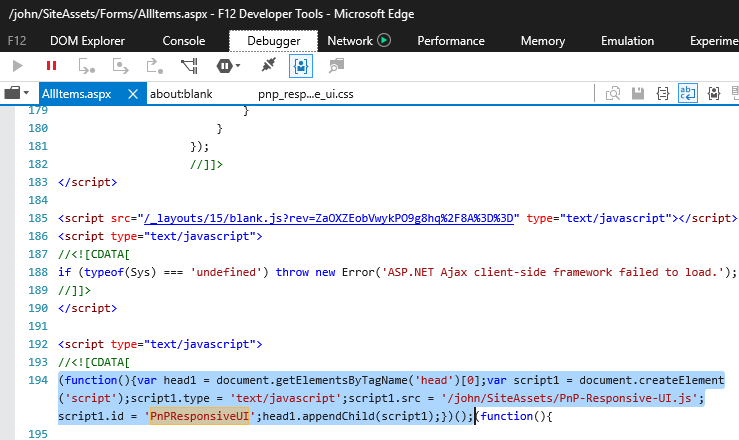Switch to the DOM Explorer tab
This screenshot has width=739, height=440.
tap(88, 41)
